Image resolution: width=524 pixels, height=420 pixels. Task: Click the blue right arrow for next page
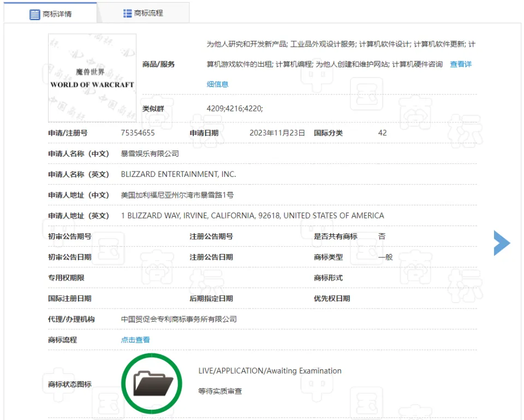click(502, 243)
